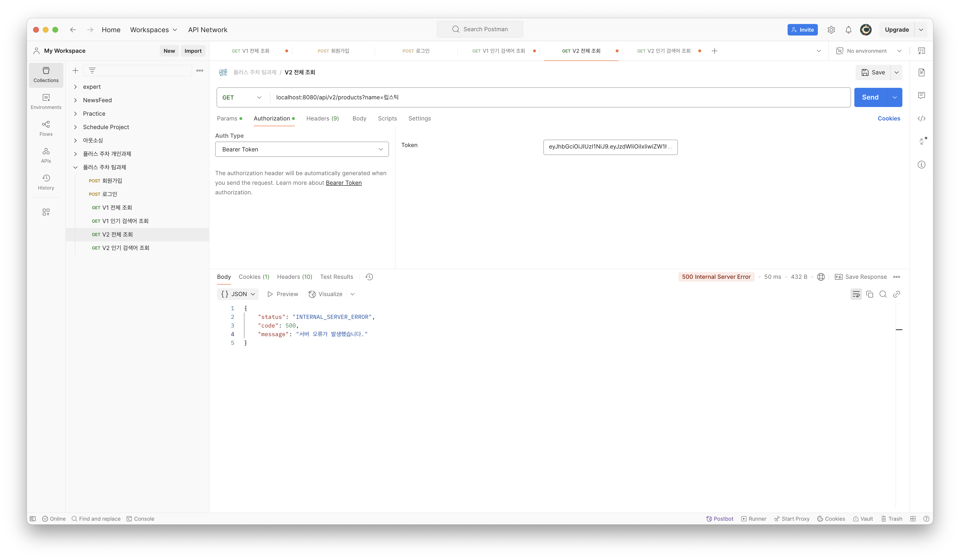Toggle the sidebar visibility in the status bar
This screenshot has height=560, width=960.
pos(33,518)
